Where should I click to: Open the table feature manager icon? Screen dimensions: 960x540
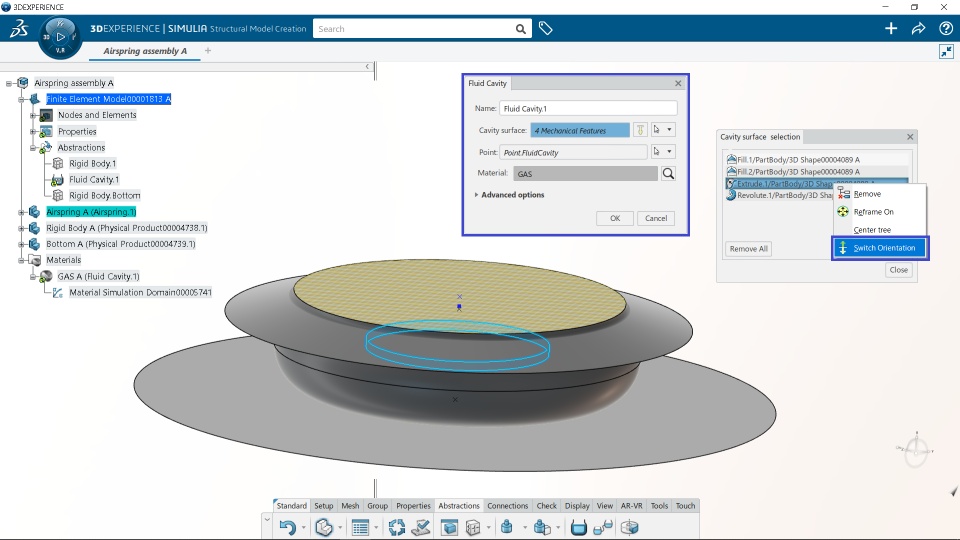point(361,527)
